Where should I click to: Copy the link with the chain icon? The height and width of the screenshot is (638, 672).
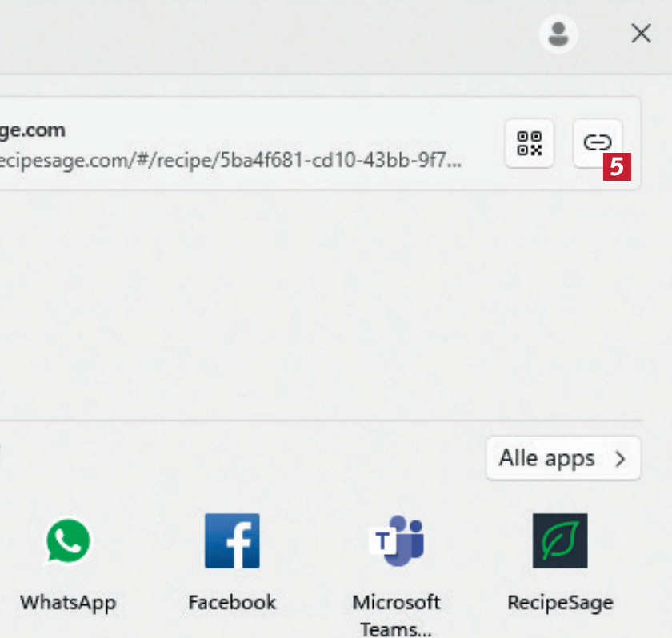tap(598, 143)
